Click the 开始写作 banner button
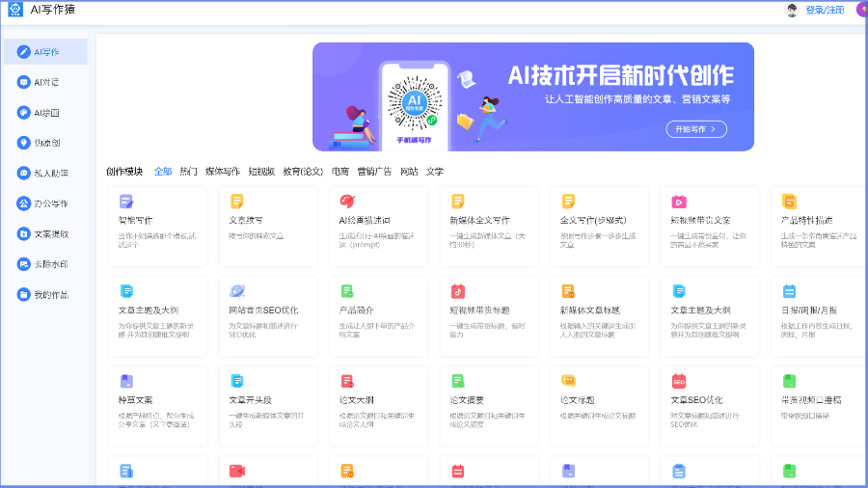 tap(696, 129)
